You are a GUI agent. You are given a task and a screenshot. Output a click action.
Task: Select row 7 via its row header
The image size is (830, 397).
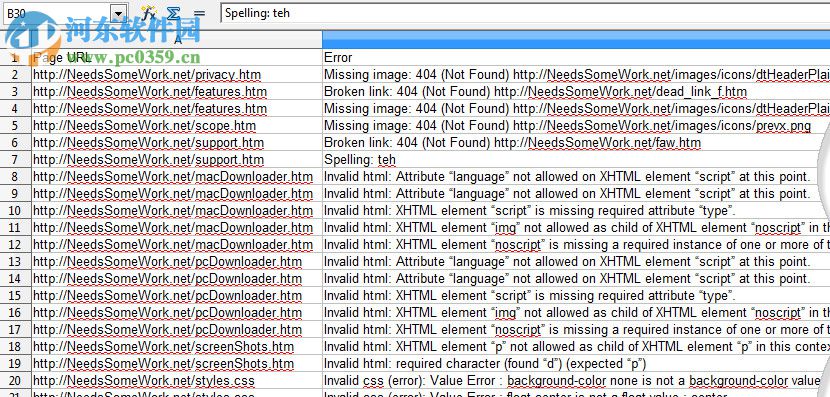click(x=15, y=159)
